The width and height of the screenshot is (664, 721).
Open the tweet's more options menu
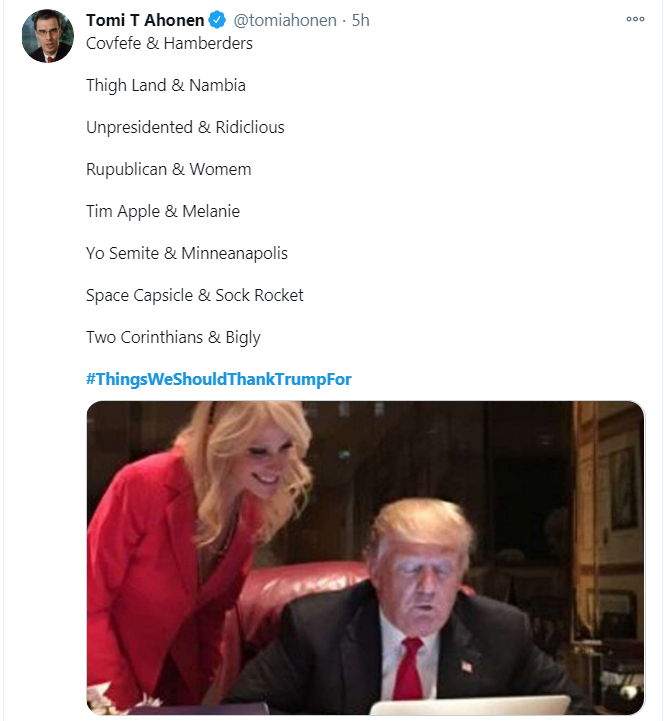pyautogui.click(x=635, y=19)
